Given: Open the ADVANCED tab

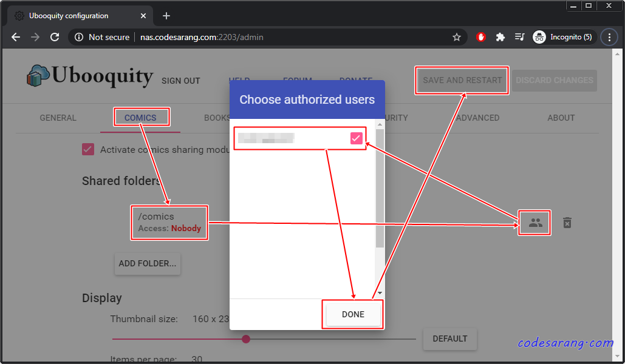Looking at the screenshot, I should tap(477, 118).
